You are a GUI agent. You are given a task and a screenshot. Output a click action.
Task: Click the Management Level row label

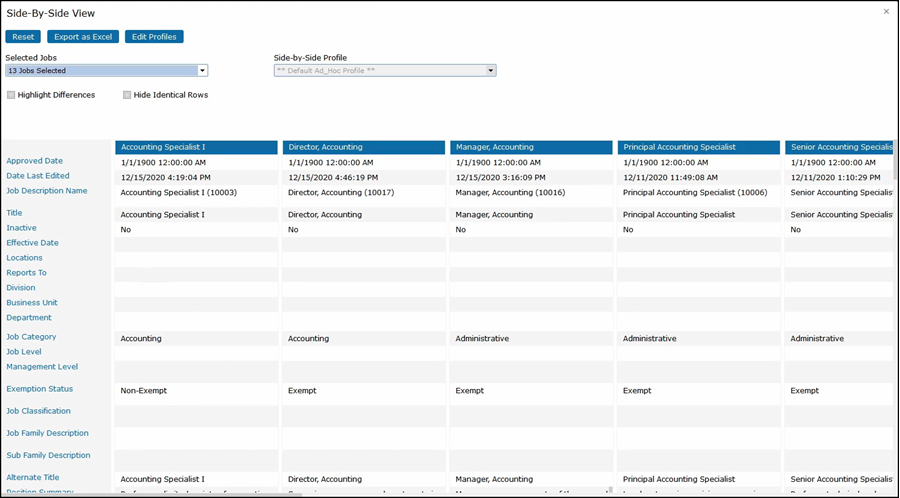click(x=42, y=367)
